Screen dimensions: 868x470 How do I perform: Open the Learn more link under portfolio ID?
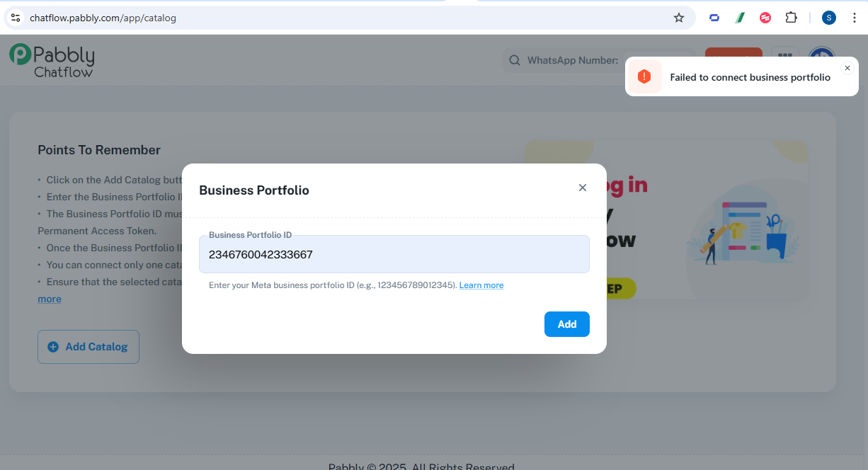point(481,285)
